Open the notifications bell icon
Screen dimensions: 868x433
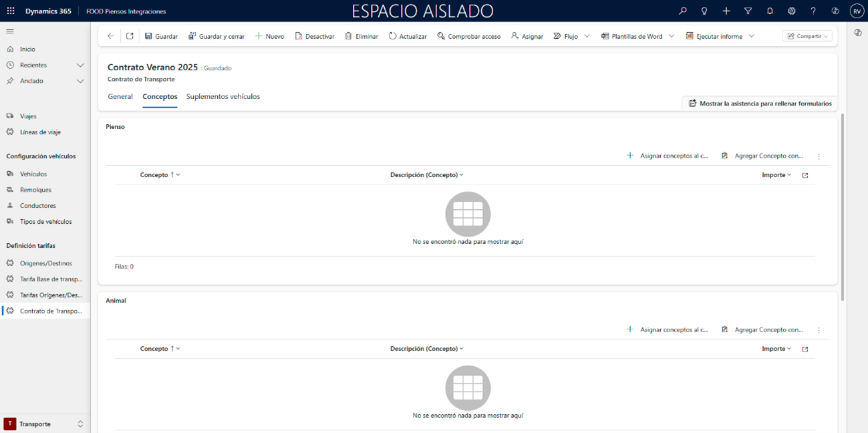770,11
